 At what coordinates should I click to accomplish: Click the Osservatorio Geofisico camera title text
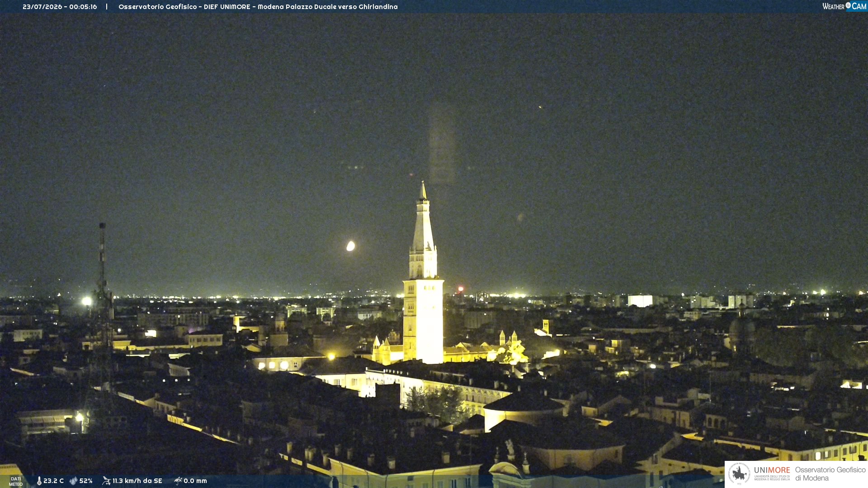click(x=258, y=7)
